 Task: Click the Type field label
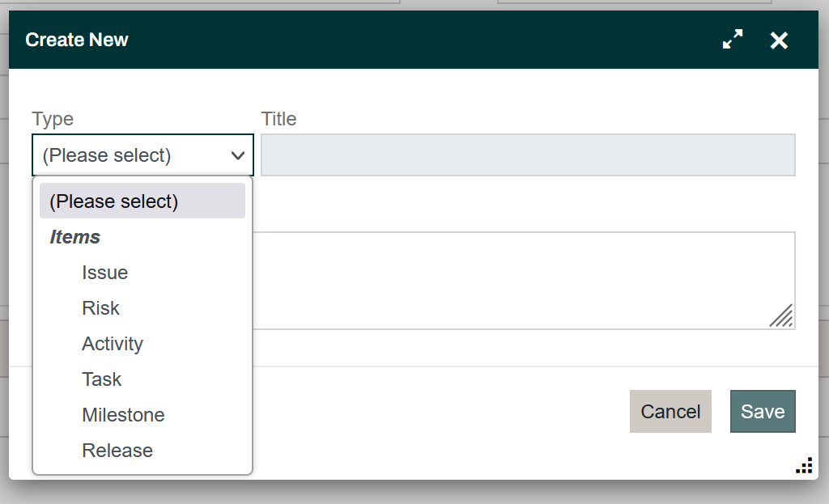[52, 119]
